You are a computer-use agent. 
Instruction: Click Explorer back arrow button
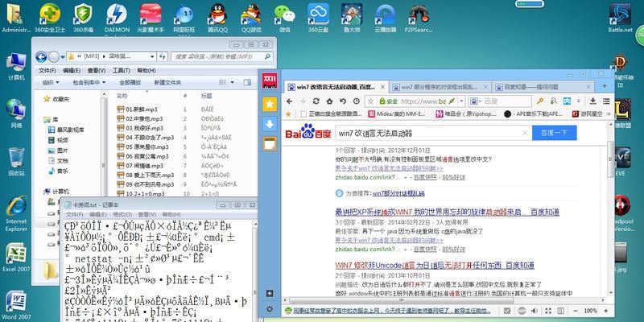tap(41, 56)
